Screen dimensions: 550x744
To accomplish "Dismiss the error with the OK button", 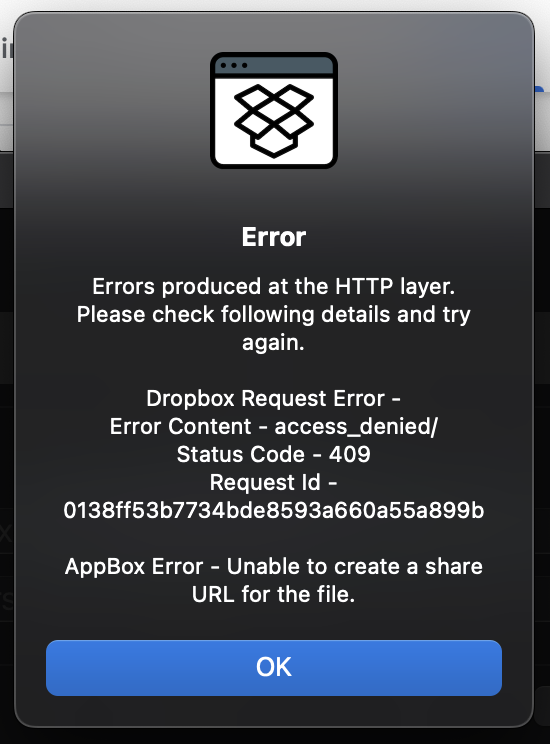I will click(x=274, y=668).
